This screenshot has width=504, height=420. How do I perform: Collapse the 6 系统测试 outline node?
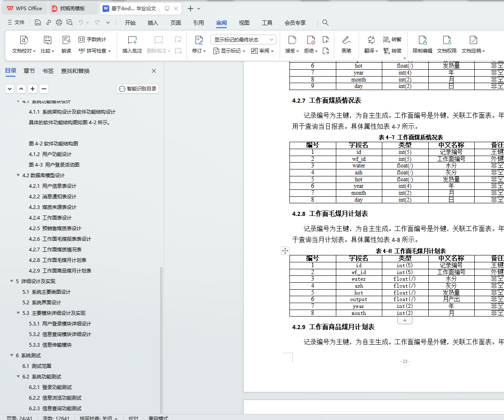point(11,355)
